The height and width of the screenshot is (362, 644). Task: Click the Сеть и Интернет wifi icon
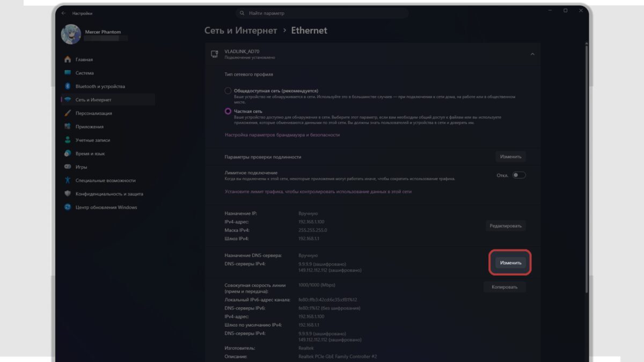[x=68, y=100]
